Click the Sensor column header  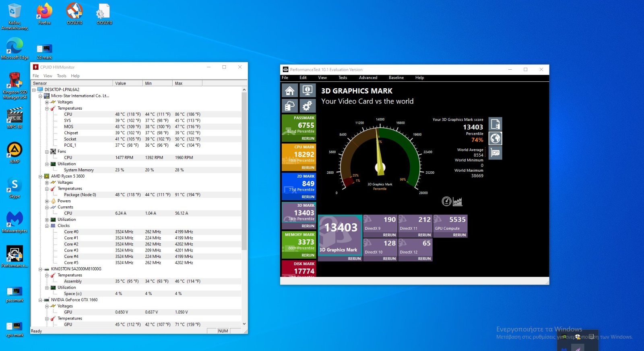pos(72,83)
